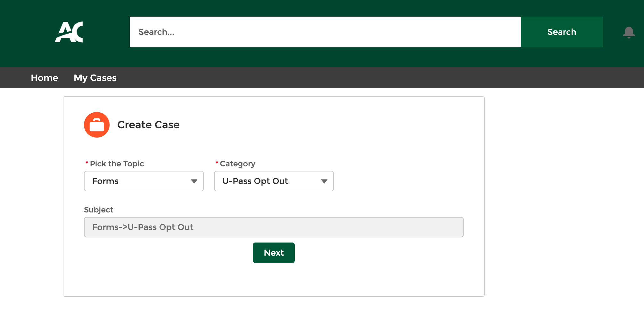
Task: Click the red asterisk beside Category
Action: [x=217, y=163]
